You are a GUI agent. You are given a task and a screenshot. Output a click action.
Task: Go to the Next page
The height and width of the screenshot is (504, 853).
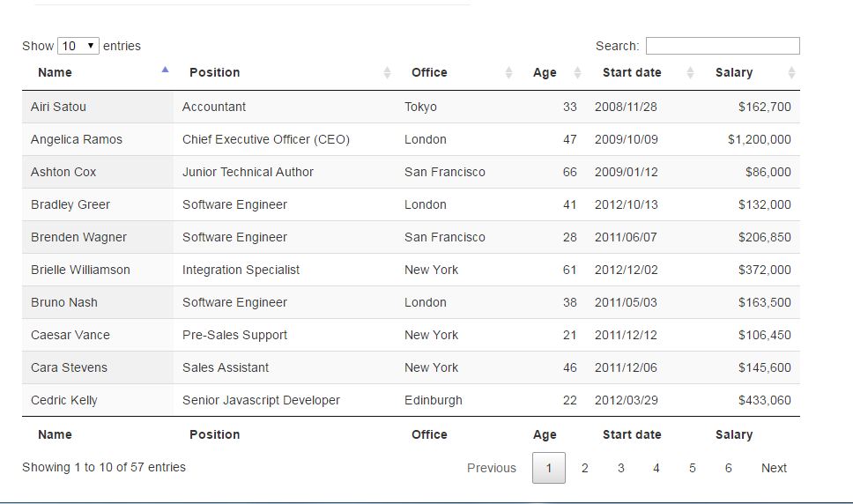click(774, 468)
